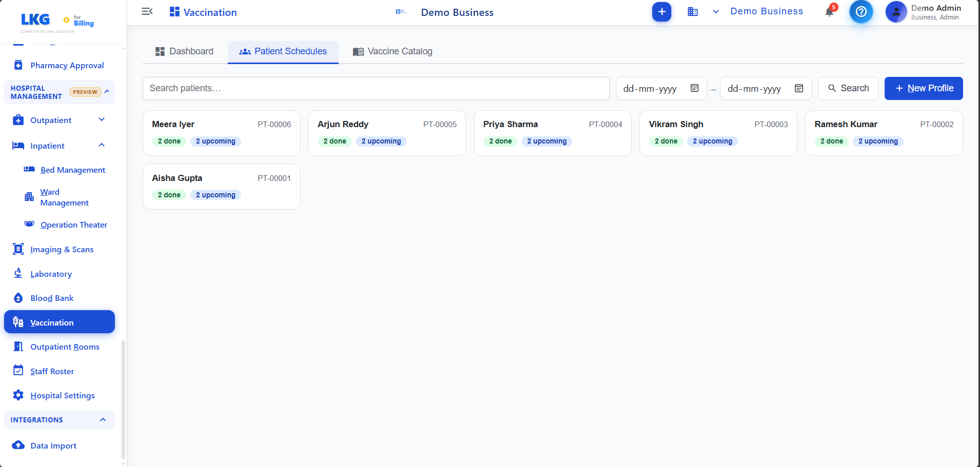Click the Demo Business label in top bar
The image size is (980, 467).
coord(767,11)
